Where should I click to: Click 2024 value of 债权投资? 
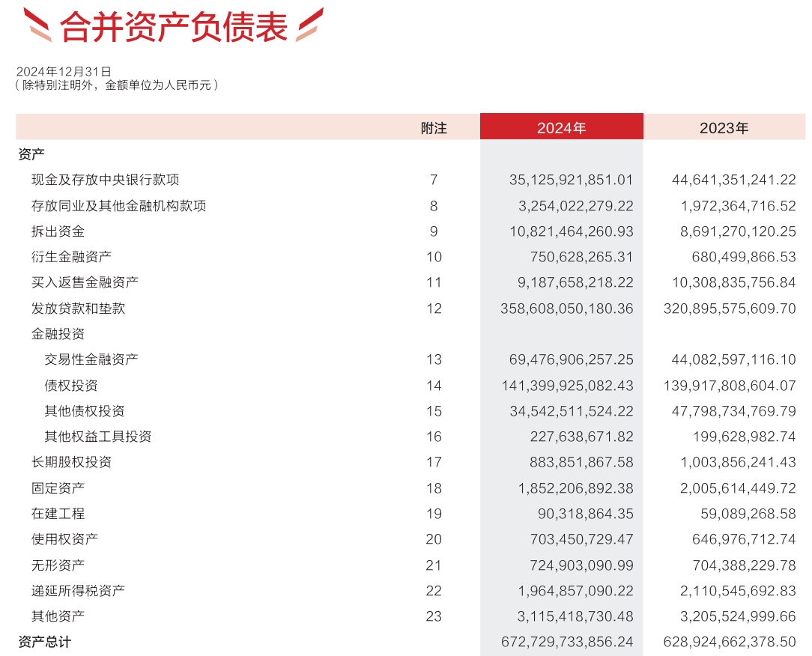point(567,386)
